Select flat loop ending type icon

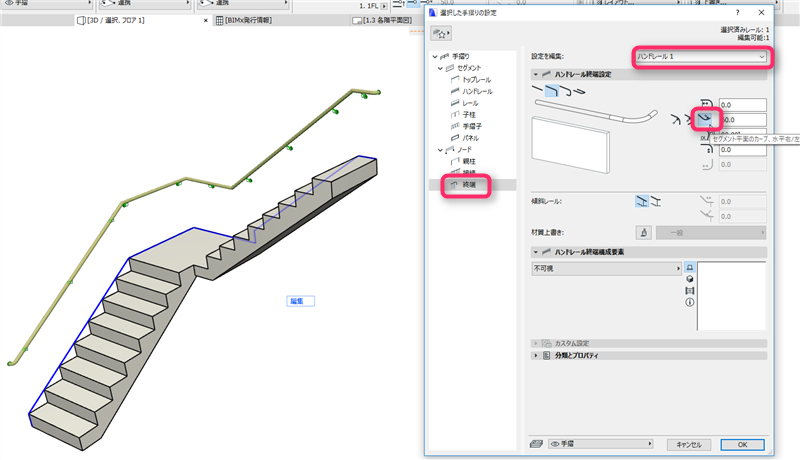coord(579,91)
